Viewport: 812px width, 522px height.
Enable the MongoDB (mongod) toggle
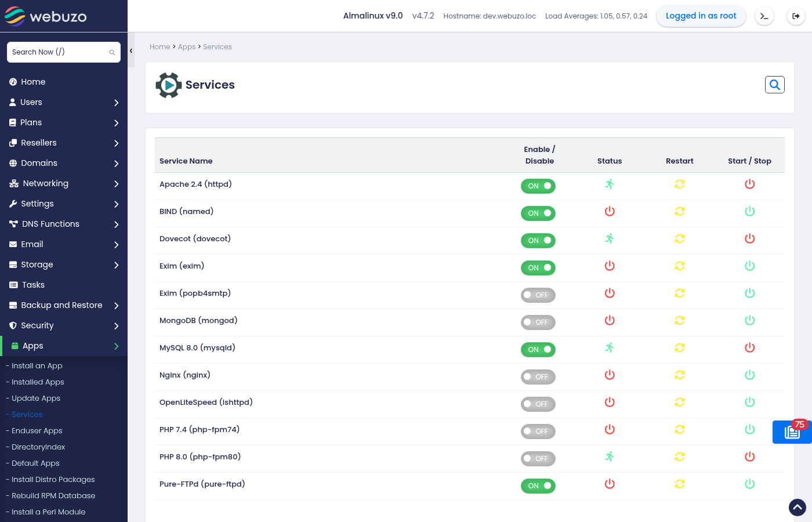coord(538,322)
